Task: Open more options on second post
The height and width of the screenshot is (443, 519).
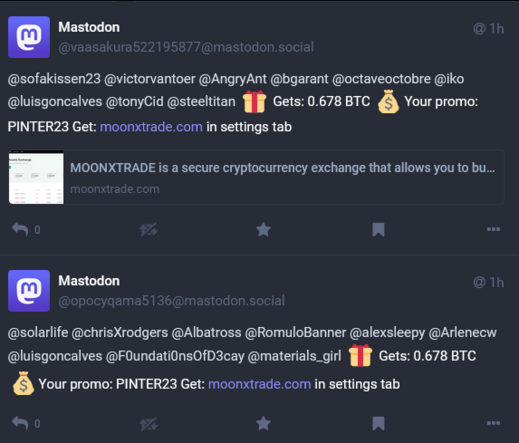Action: point(493,423)
